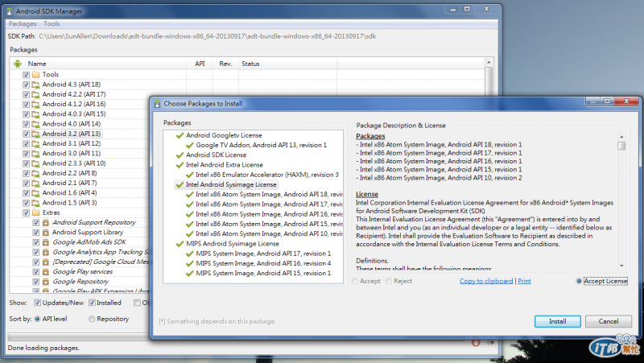644x363 pixels.
Task: Click the SDK Path text in SDK Manager
Action: [x=208, y=36]
